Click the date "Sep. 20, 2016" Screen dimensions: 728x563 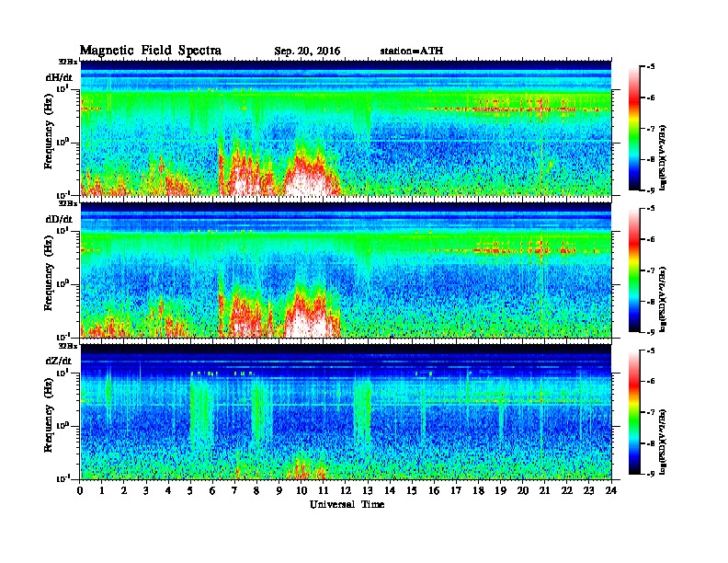(307, 52)
